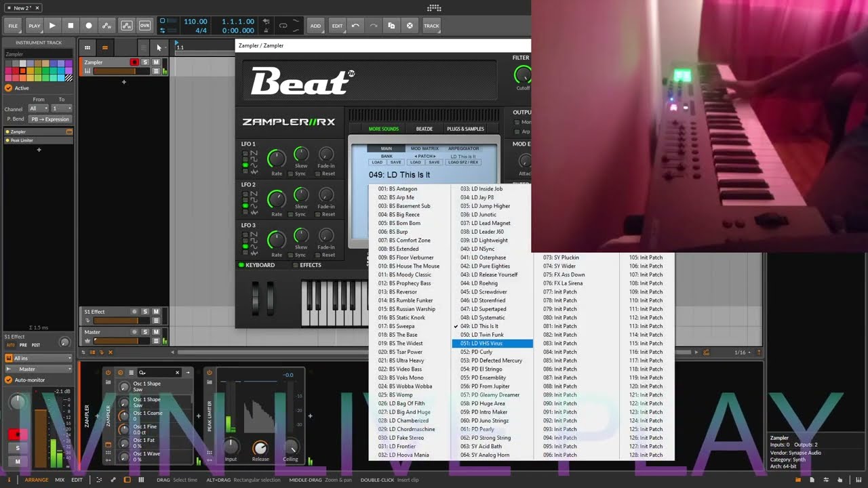
Task: Pick preset 064: SY Analog Horn
Action: click(492, 455)
